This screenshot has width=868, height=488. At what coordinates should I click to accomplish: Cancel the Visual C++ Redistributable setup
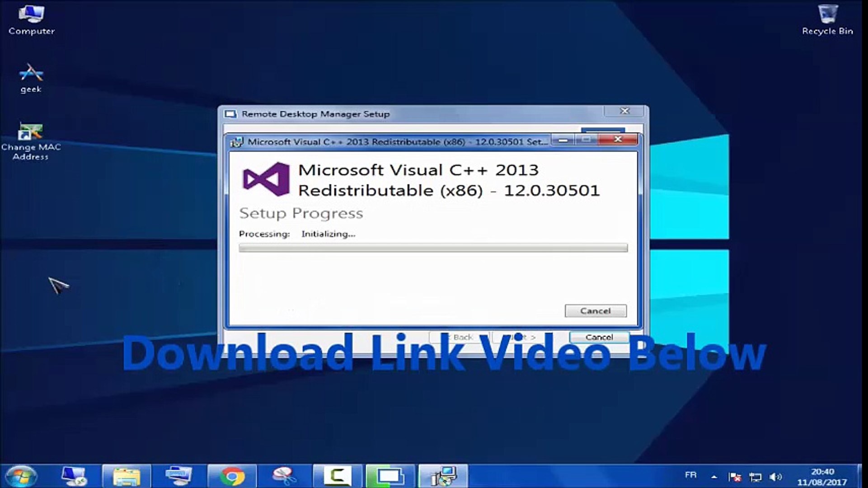[595, 311]
